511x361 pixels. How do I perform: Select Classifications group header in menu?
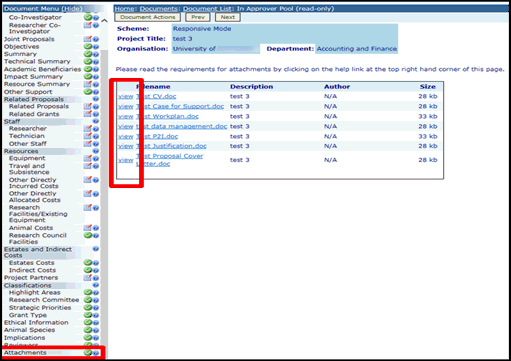pos(27,286)
